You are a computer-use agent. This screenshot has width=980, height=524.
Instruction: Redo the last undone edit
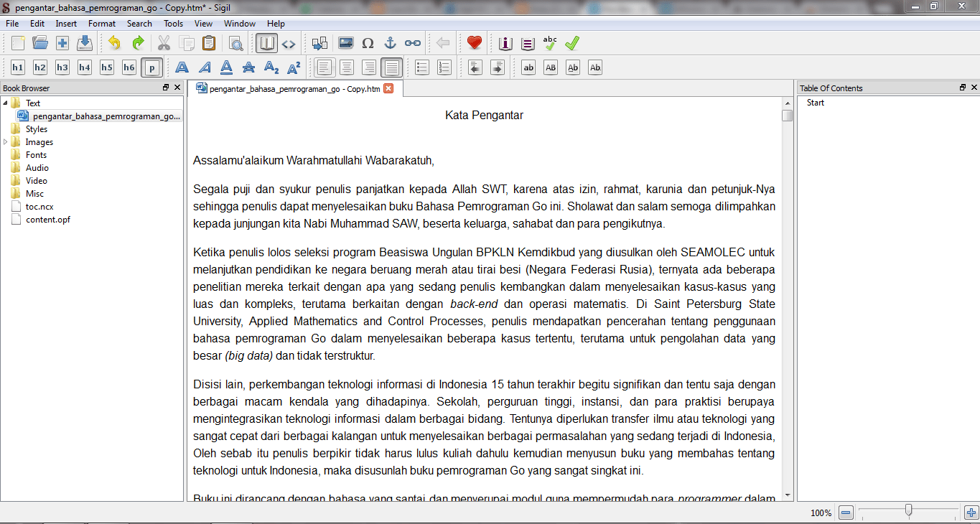137,43
